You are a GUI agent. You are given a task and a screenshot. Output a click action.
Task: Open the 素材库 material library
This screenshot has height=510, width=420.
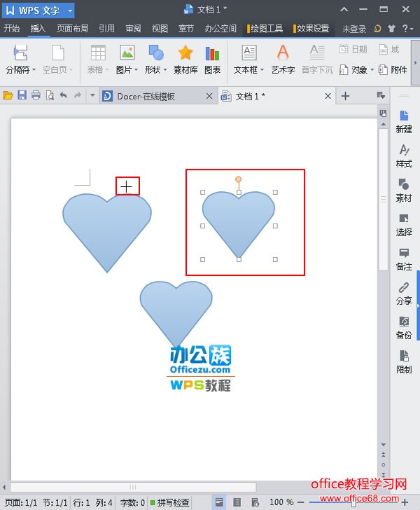tap(185, 60)
